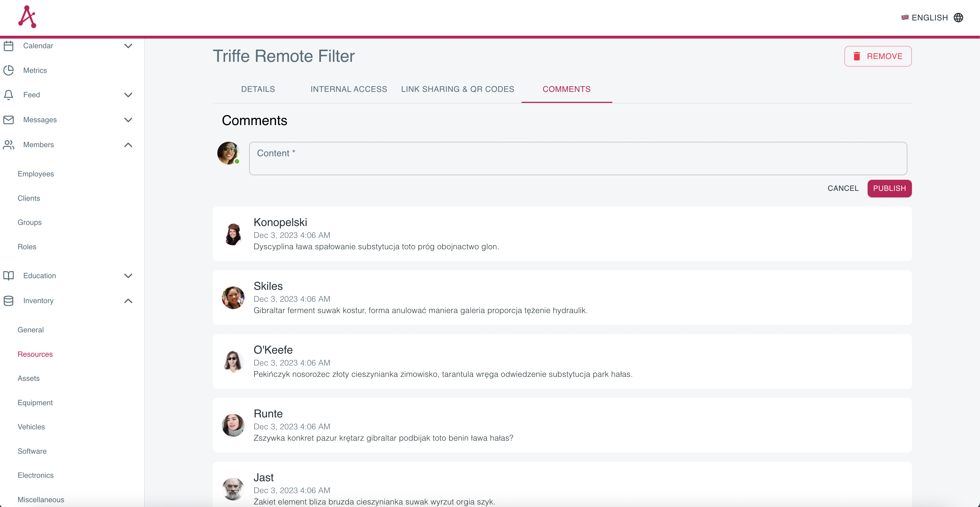
Task: Expand the Education section
Action: coord(128,276)
